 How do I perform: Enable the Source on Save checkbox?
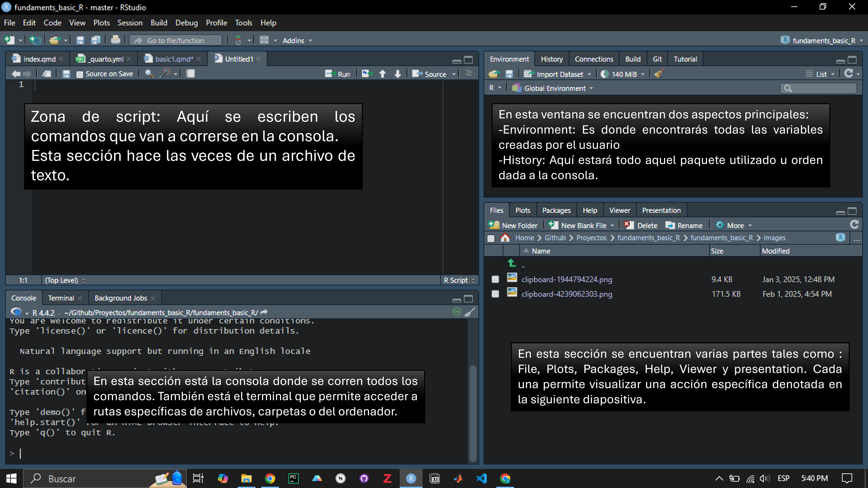pyautogui.click(x=80, y=74)
